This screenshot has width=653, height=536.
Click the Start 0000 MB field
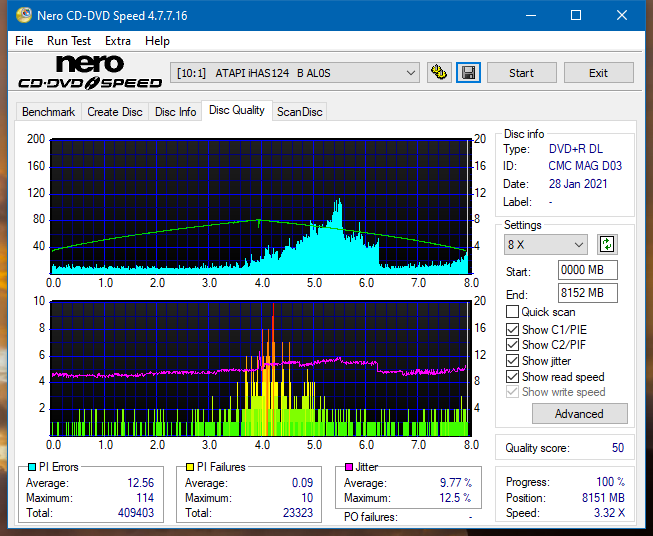[587, 270]
